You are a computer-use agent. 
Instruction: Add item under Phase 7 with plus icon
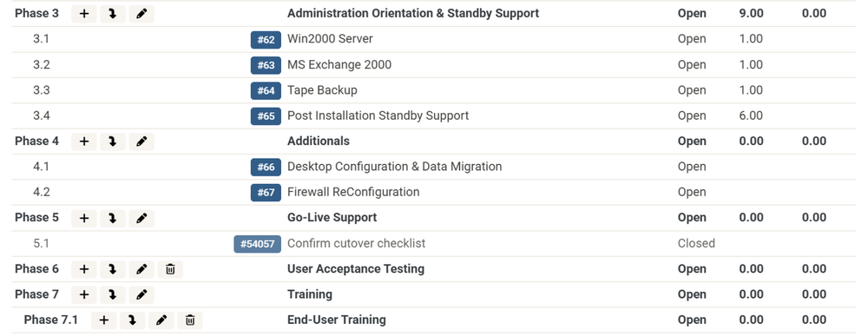click(84, 294)
